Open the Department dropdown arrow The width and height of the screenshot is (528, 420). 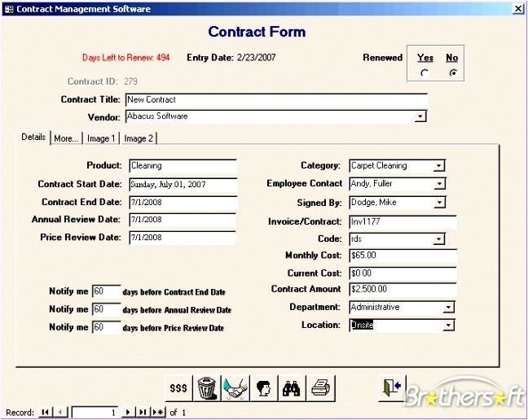[448, 308]
